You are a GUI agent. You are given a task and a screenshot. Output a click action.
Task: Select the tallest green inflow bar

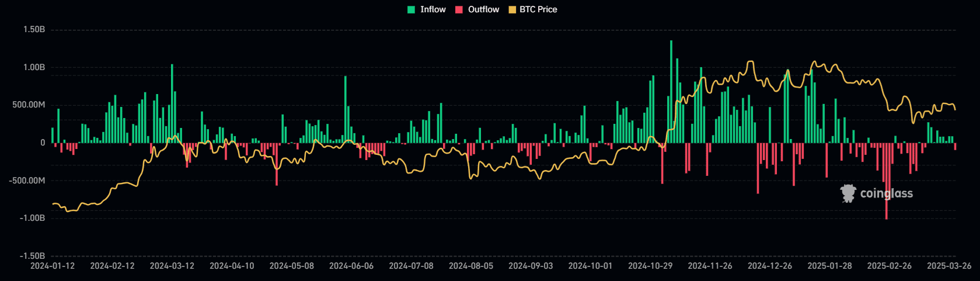click(x=671, y=91)
